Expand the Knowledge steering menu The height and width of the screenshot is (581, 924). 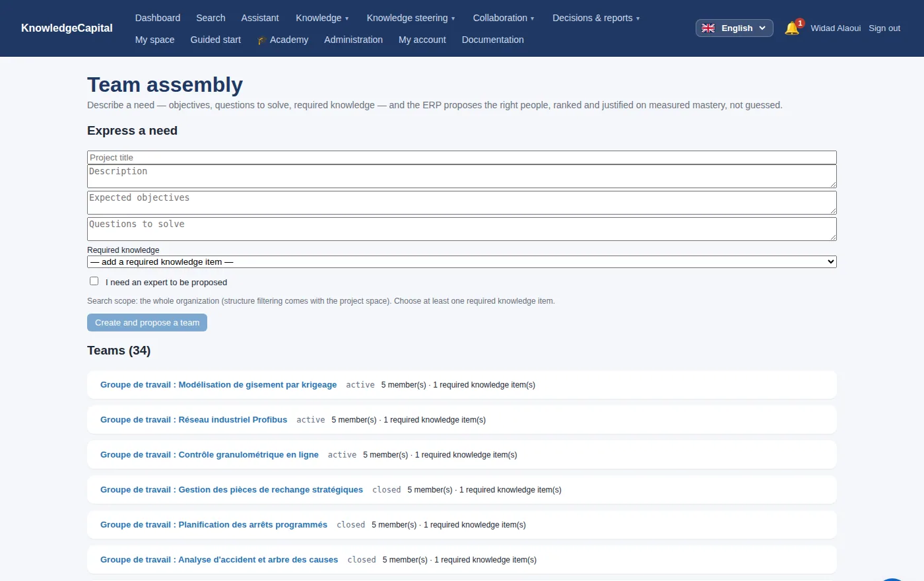[411, 18]
